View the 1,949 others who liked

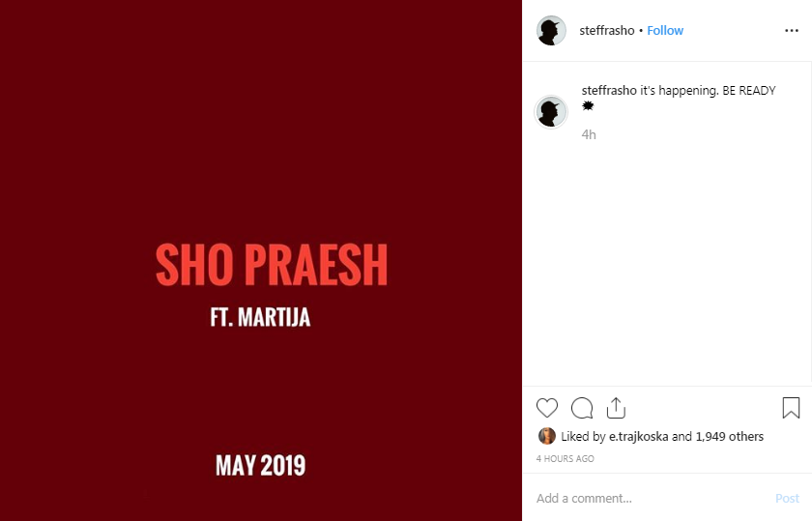point(730,437)
